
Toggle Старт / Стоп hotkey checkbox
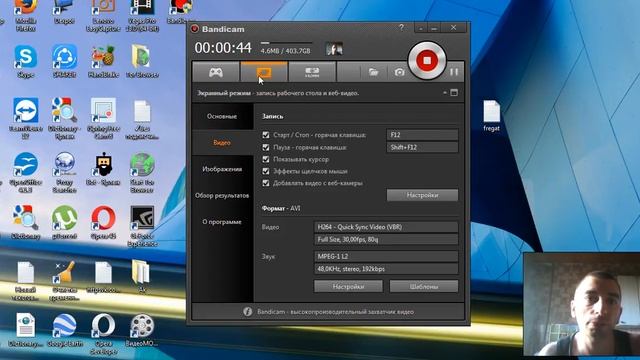pyautogui.click(x=266, y=135)
